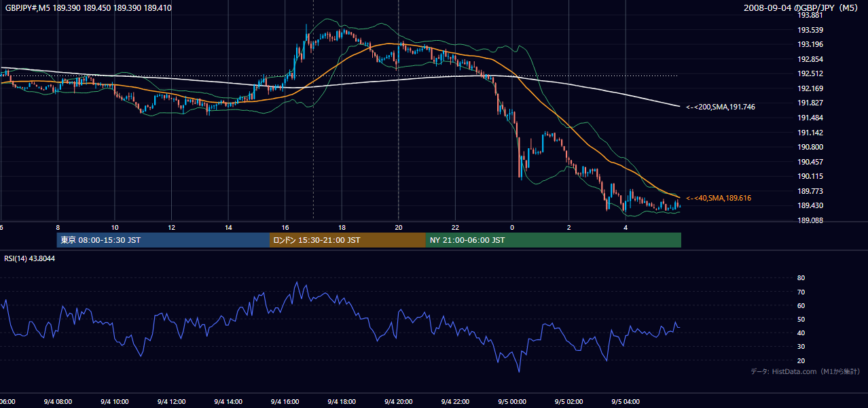The width and height of the screenshot is (868, 408).
Task: Select the 東京 08:00-15:30 JST session bar
Action: coord(163,240)
